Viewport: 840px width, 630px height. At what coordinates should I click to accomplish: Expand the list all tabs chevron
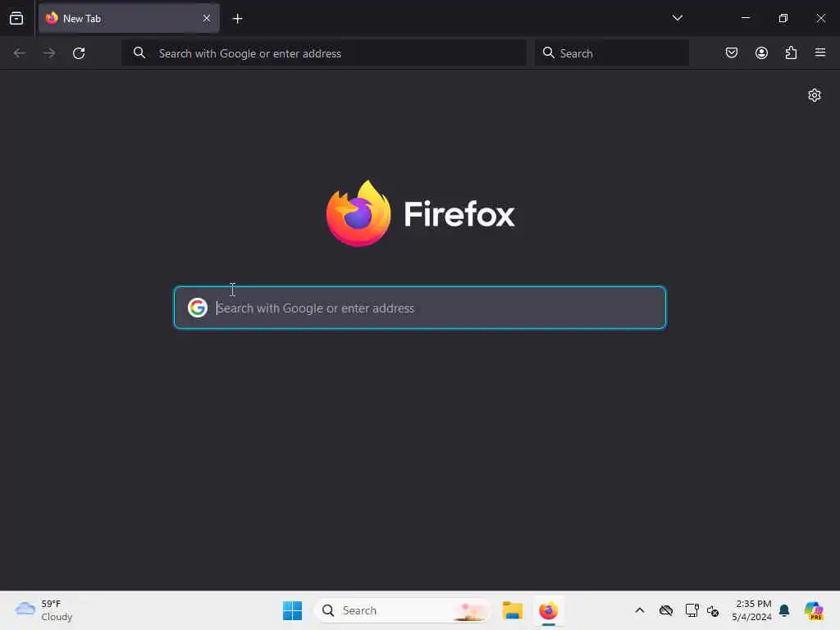(677, 18)
